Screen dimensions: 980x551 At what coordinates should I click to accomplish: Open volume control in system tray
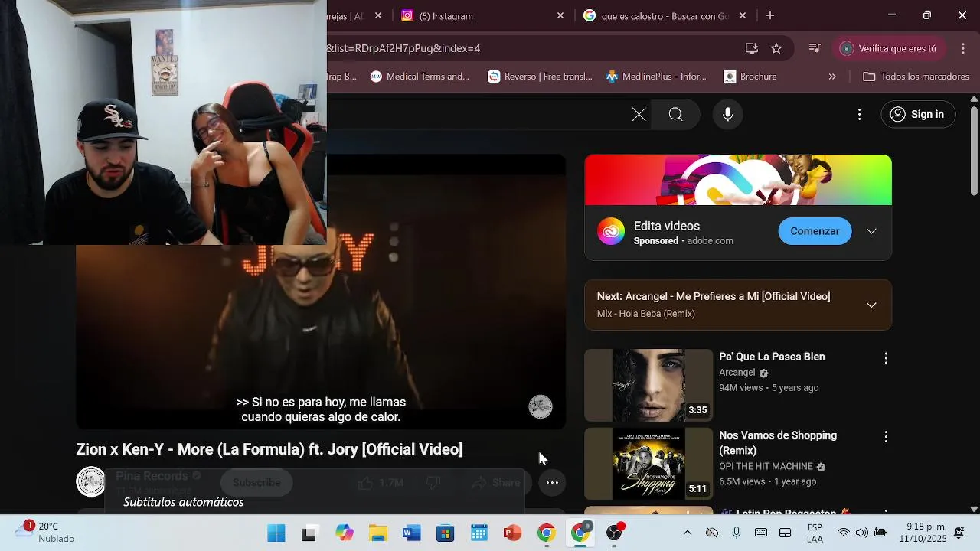862,533
